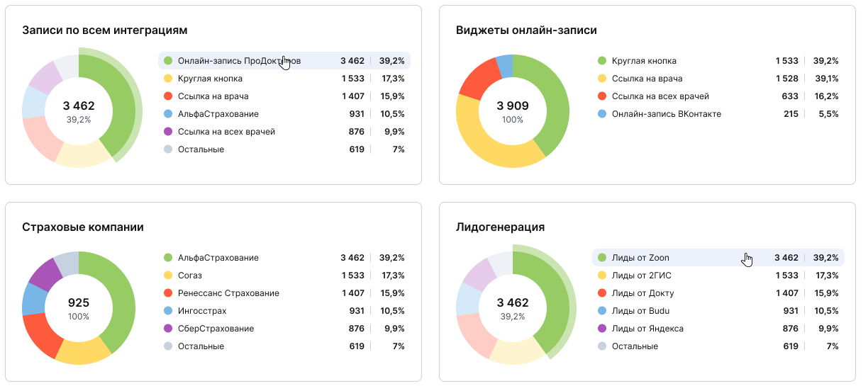
Task: Select the Ингосстрах legend item
Action: pos(284,311)
